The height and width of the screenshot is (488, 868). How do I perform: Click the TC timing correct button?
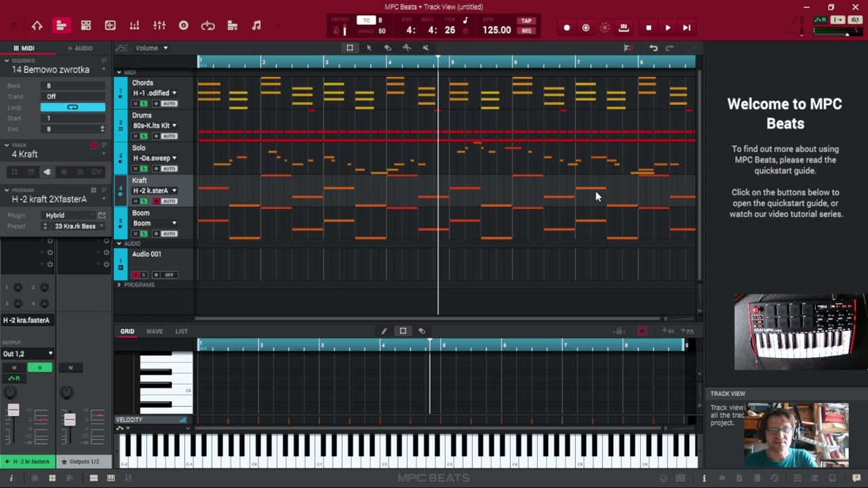click(366, 20)
